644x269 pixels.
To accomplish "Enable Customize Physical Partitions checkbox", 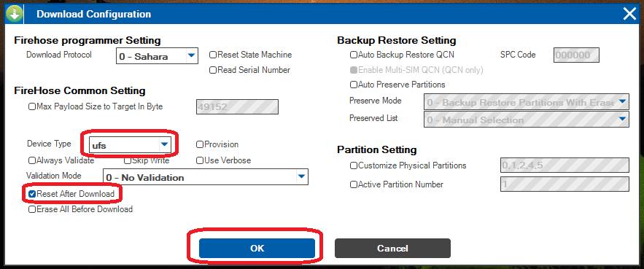I will pyautogui.click(x=354, y=165).
